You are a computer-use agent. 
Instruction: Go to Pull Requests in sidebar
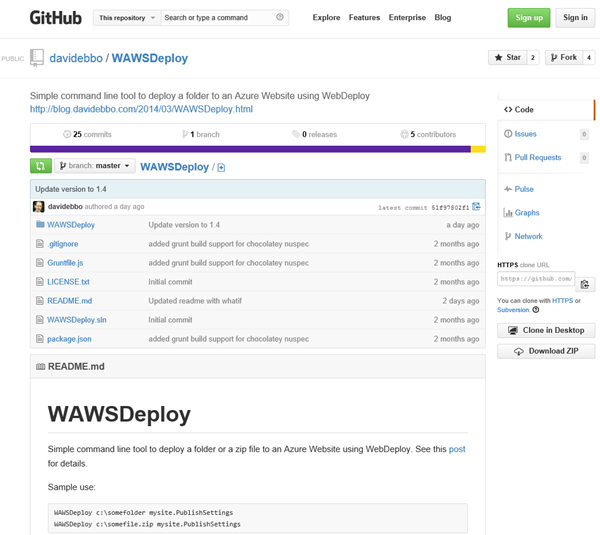point(537,157)
